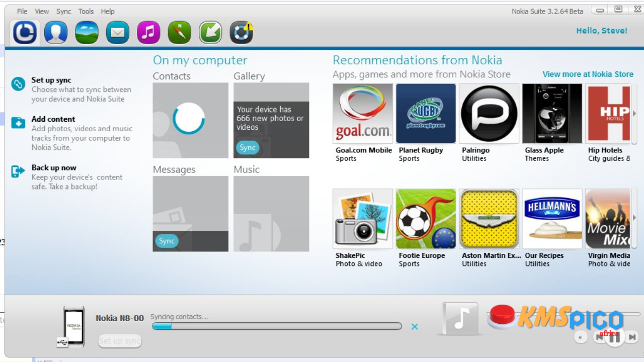The width and height of the screenshot is (644, 362).
Task: Open the Planet Rugby app thumbnail
Action: pyautogui.click(x=426, y=114)
